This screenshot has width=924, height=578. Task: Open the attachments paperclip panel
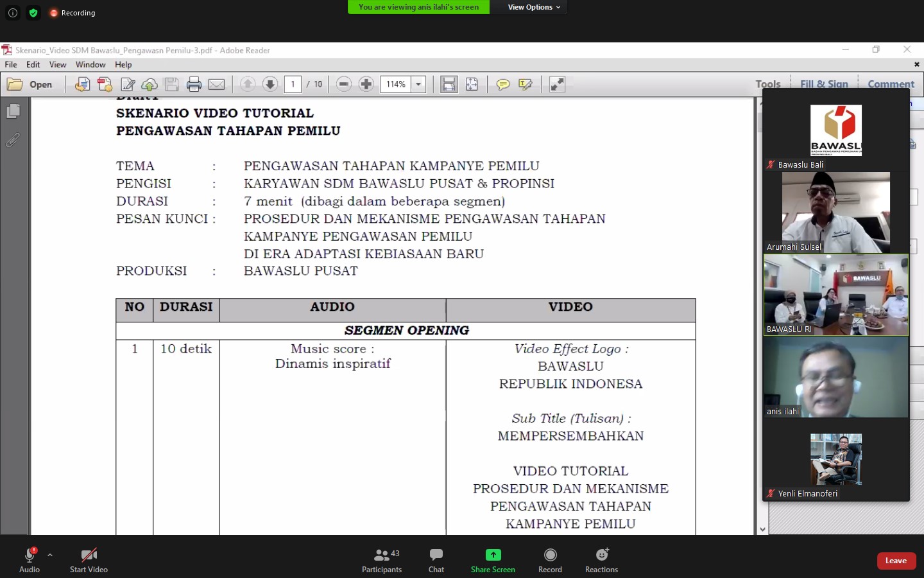13,140
